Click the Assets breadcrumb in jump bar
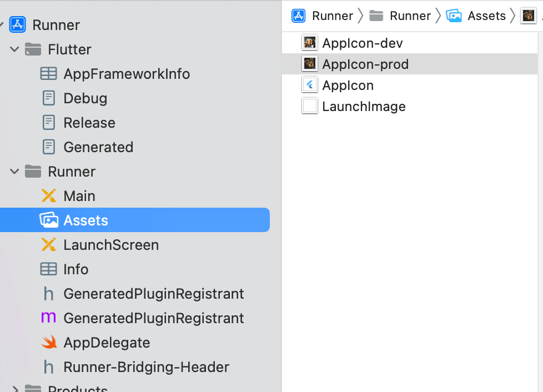This screenshot has width=543, height=392. [x=476, y=16]
